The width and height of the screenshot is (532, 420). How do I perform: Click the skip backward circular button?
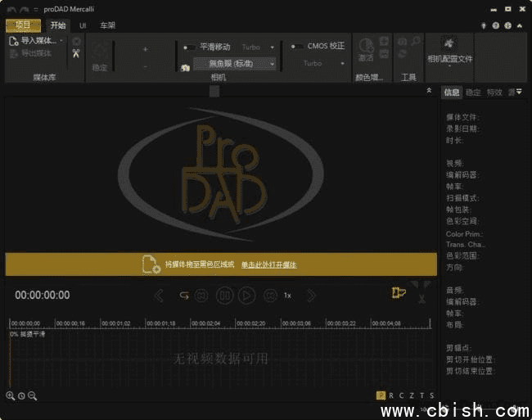click(x=201, y=296)
